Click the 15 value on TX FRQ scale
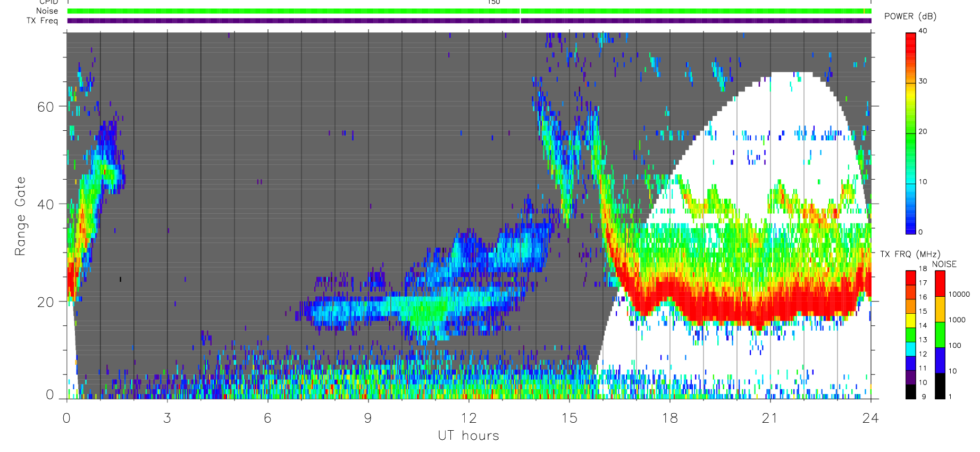The width and height of the screenshot is (980, 452). point(923,312)
